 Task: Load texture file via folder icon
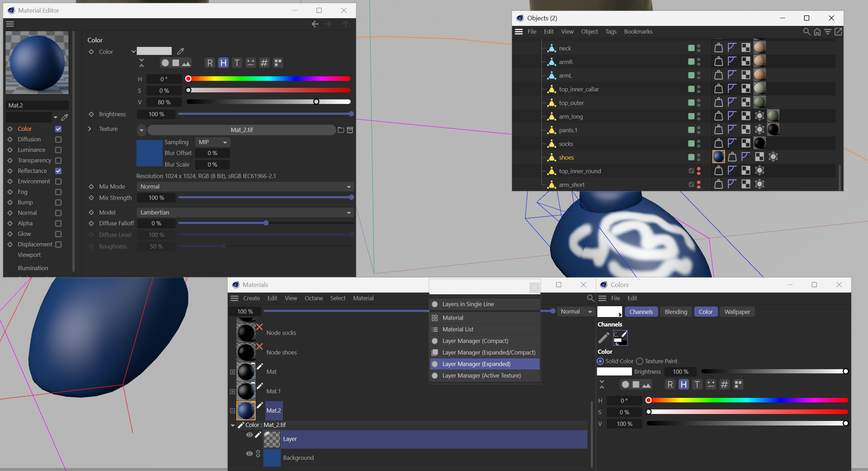341,130
